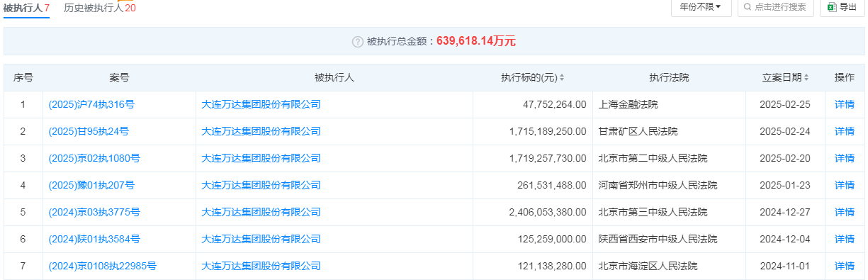Viewport: 868px width, 280px height.
Task: Export the table with the 导出 button
Action: click(x=842, y=7)
